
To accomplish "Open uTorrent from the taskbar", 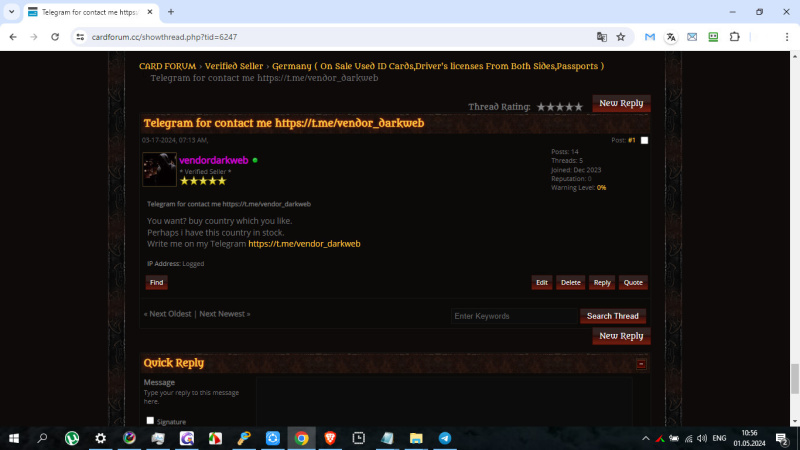I will pyautogui.click(x=72, y=438).
